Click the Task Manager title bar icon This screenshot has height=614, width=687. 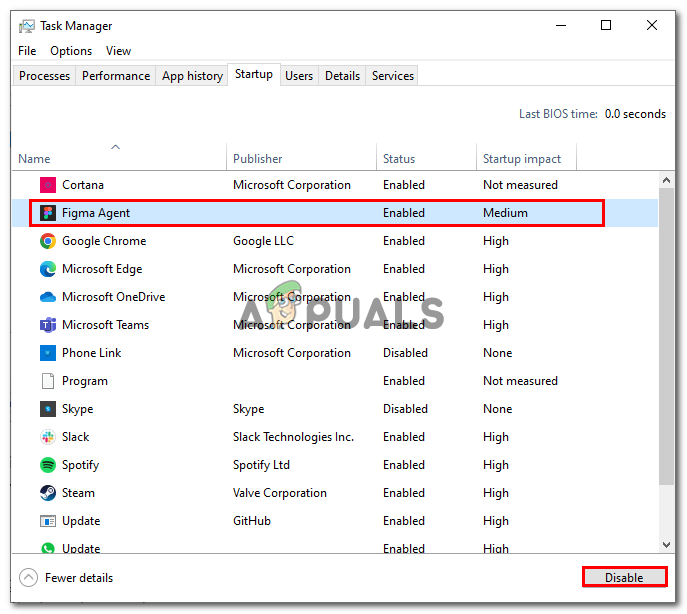point(27,26)
